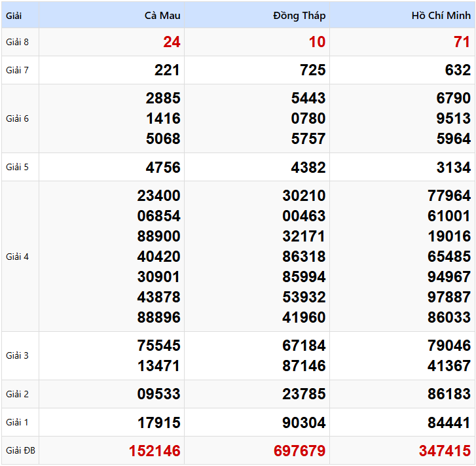Select Giải 4 number 23400
Image resolution: width=476 pixels, height=466 pixels.
(x=158, y=196)
